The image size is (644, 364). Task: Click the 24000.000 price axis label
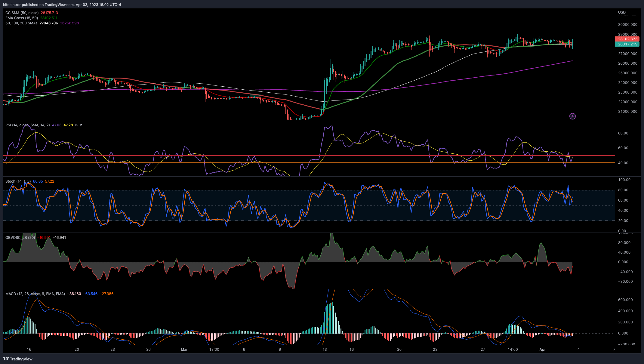point(627,83)
